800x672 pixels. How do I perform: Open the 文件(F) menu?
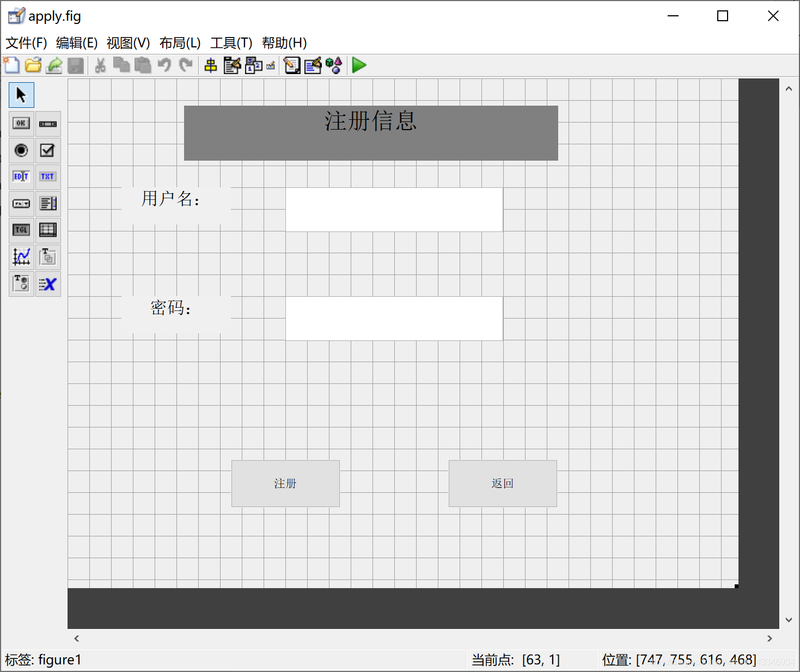click(26, 42)
